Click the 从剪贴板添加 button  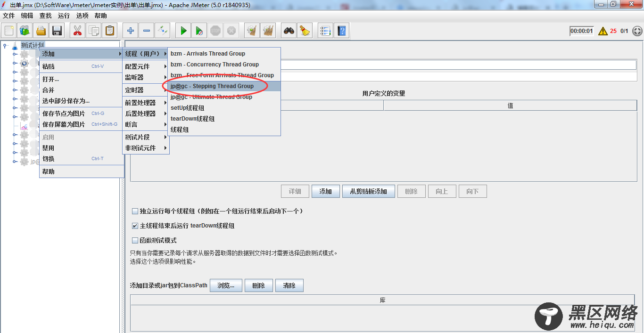[369, 191]
